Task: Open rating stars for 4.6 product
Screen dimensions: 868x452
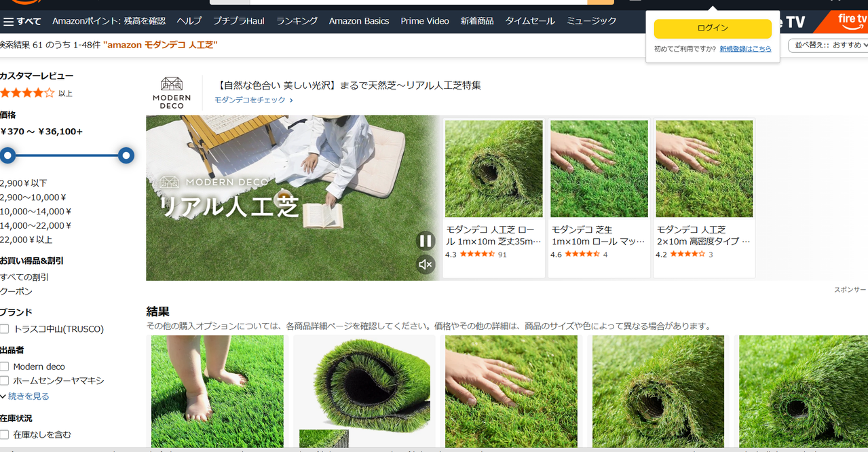Action: [x=582, y=255]
